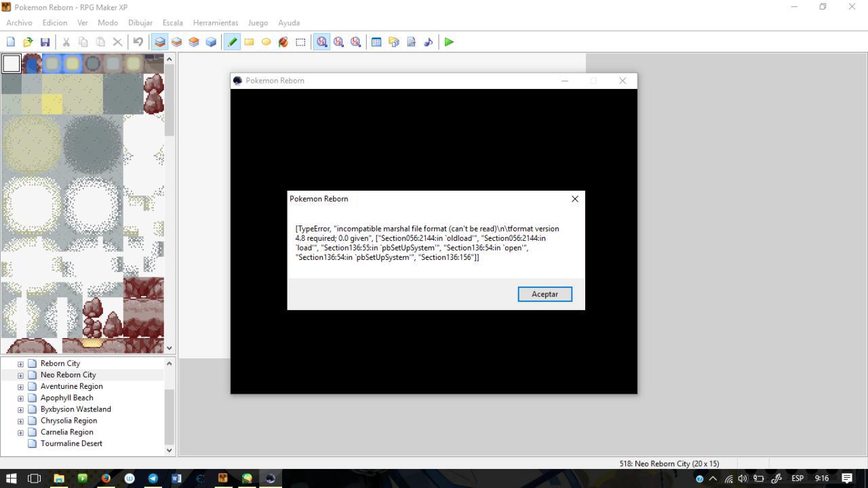Open the Script Editor icon

411,42
